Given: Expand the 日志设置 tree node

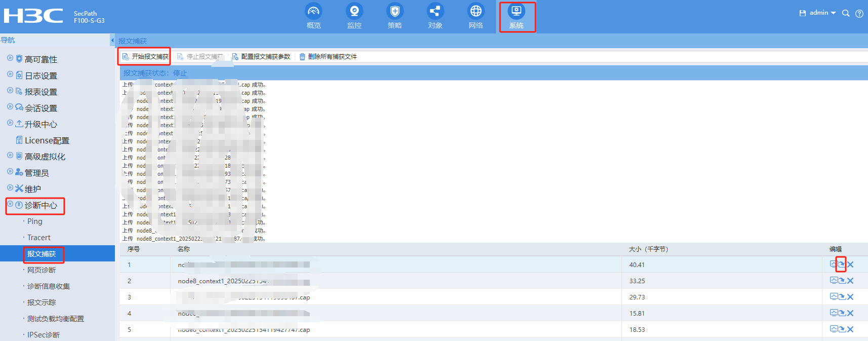Looking at the screenshot, I should (x=10, y=75).
